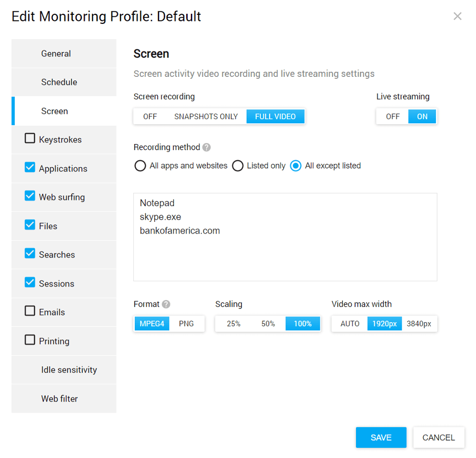The width and height of the screenshot is (476, 458).
Task: Enable the Emails checkbox
Action: pyautogui.click(x=29, y=310)
